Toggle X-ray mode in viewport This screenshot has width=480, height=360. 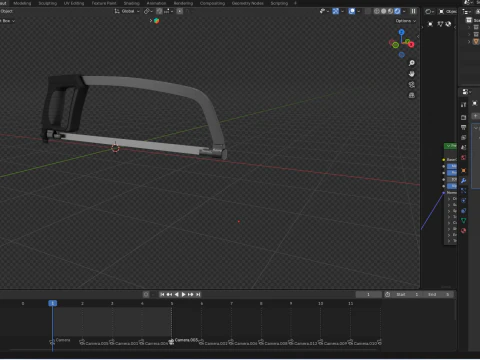(x=367, y=11)
